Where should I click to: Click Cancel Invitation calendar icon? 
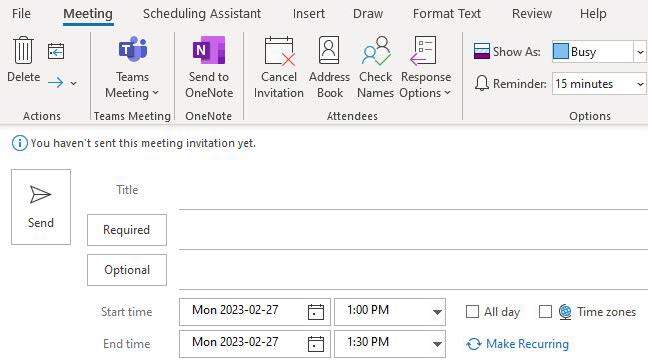(279, 51)
